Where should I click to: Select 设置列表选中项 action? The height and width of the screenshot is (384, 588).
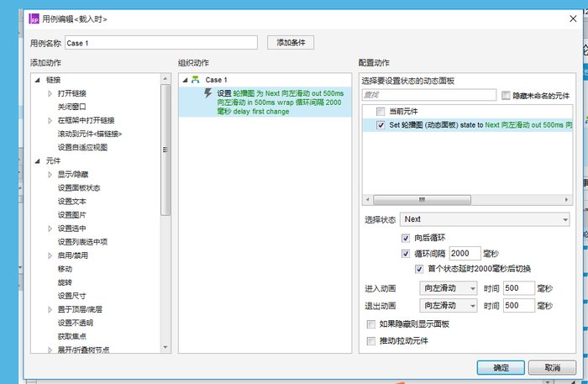click(x=82, y=242)
